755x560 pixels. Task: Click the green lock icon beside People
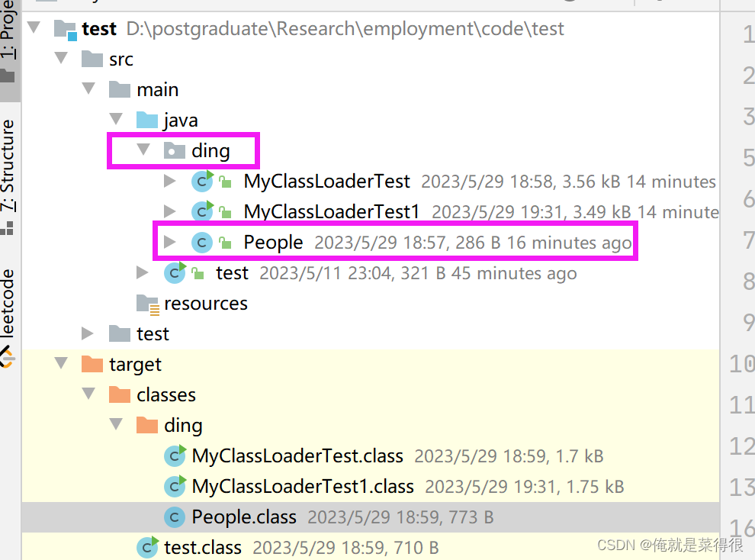tap(225, 242)
